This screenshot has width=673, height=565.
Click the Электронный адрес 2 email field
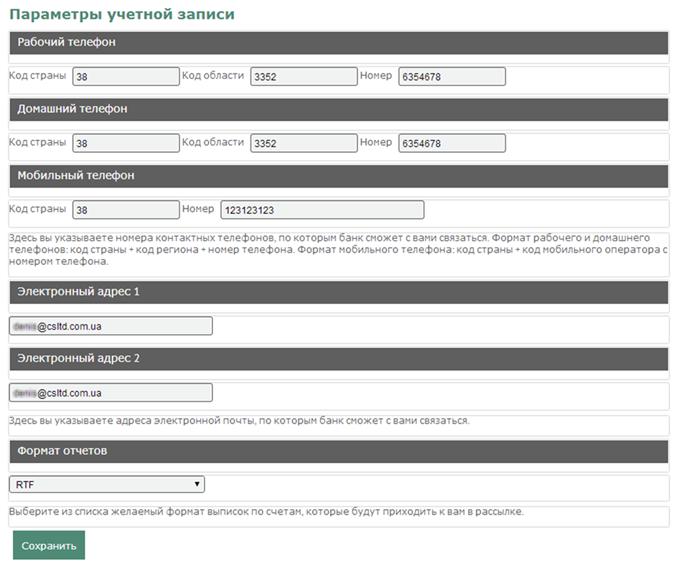(111, 392)
